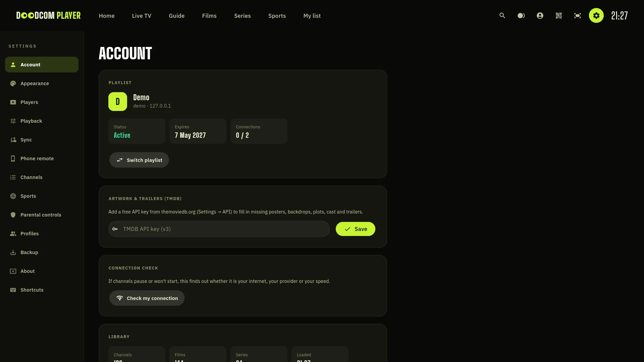Focus the TMDB API key field

click(x=219, y=229)
